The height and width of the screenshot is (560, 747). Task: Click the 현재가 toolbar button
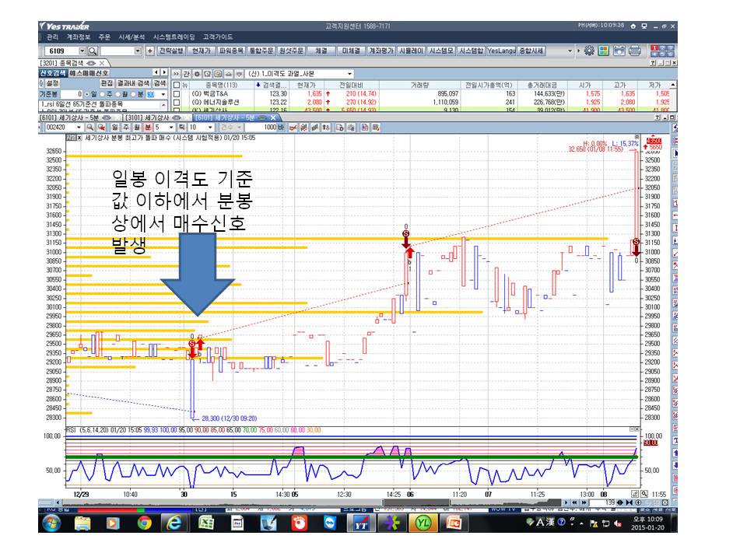(202, 51)
